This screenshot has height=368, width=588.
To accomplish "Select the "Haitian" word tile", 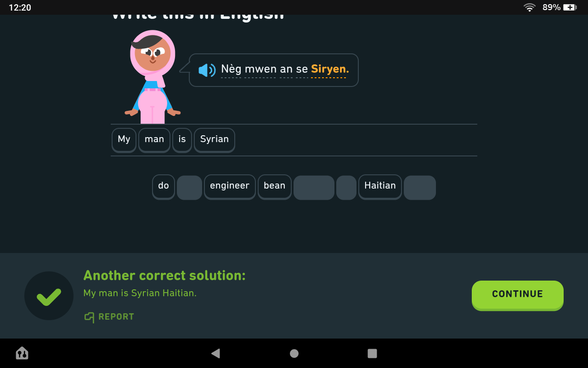I will (x=380, y=187).
